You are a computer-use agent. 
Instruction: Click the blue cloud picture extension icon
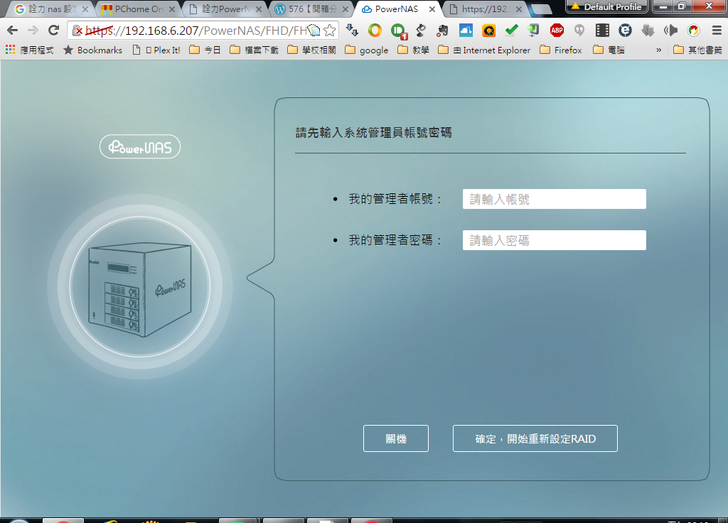pyautogui.click(x=466, y=31)
